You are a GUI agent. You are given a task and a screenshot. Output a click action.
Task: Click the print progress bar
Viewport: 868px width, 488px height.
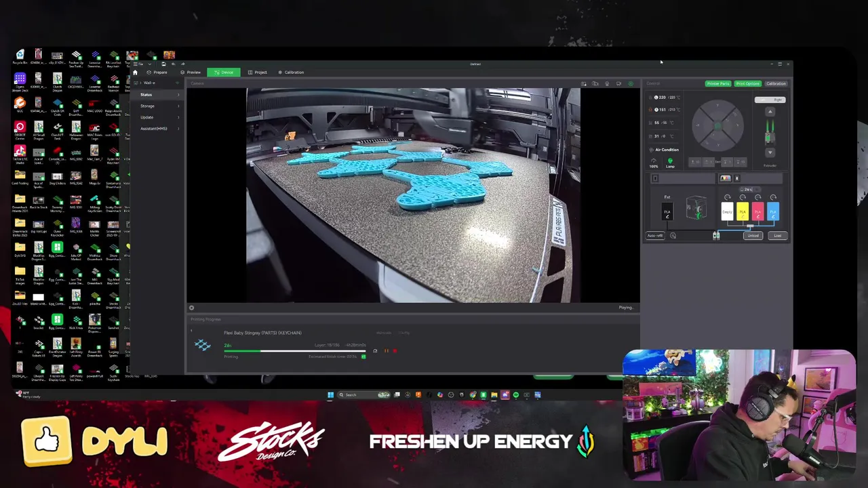(295, 351)
